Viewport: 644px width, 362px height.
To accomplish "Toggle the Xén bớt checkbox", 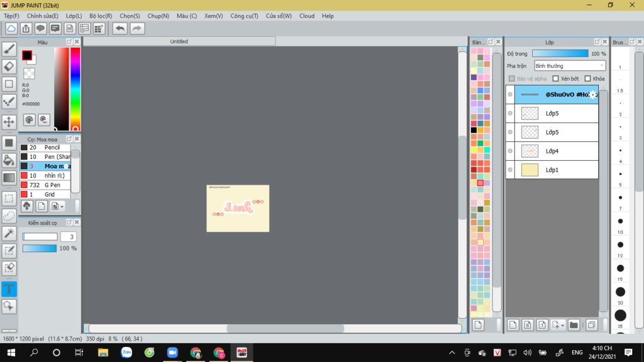I will [x=555, y=79].
